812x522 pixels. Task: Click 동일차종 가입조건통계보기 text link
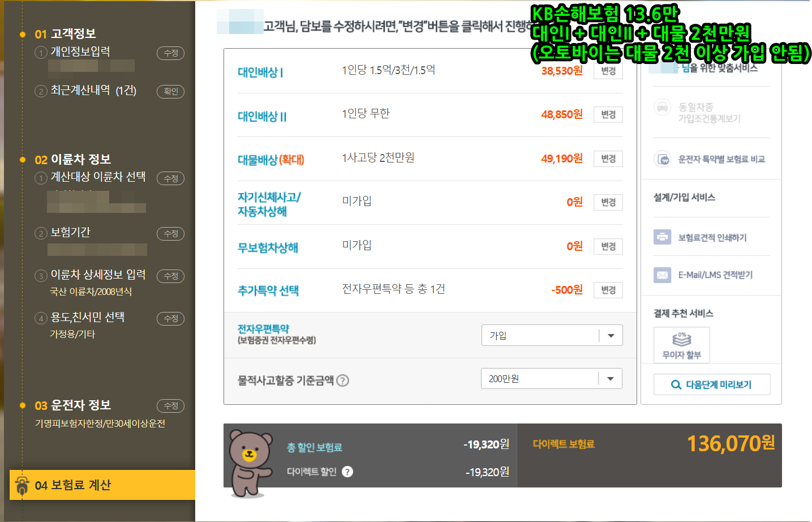[709, 113]
